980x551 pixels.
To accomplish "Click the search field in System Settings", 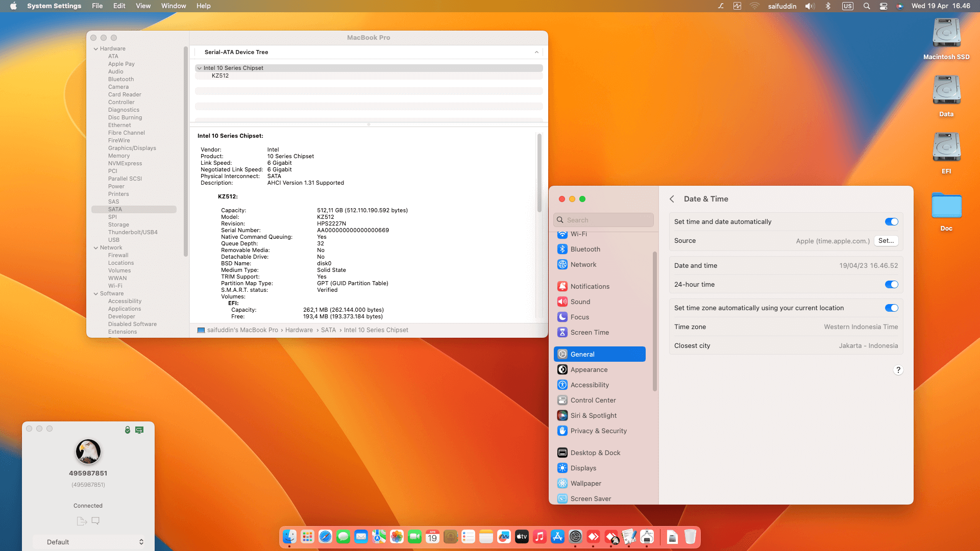I will 603,220.
